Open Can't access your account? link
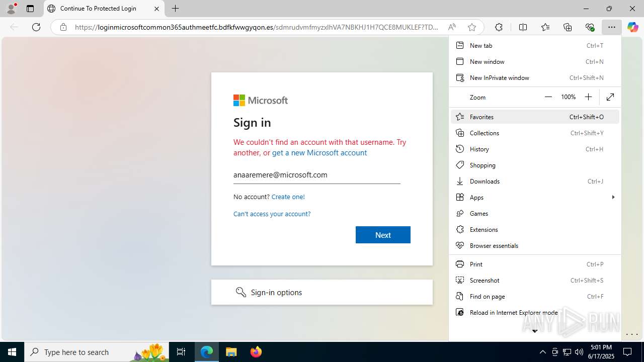This screenshot has width=644, height=362. (x=272, y=214)
